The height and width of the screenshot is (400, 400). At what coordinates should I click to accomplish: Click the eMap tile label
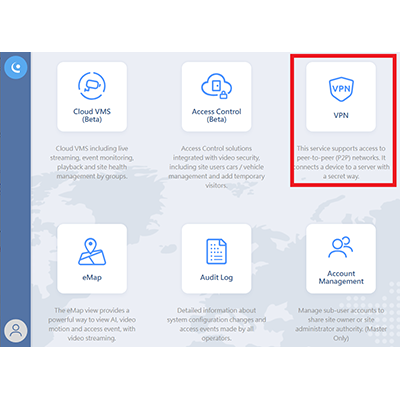point(92,277)
